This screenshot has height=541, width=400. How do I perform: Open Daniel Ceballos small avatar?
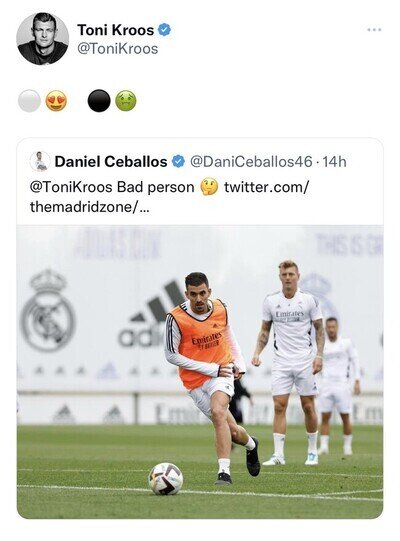pos(40,161)
